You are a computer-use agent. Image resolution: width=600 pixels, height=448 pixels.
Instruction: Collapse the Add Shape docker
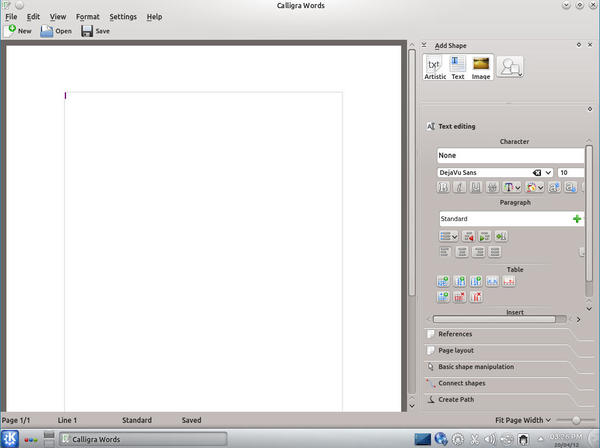(424, 45)
